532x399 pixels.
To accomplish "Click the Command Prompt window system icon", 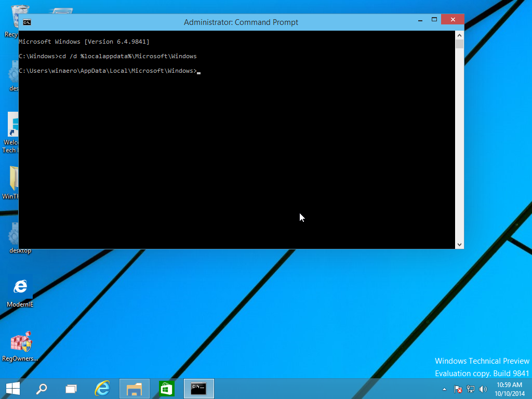I will point(26,22).
